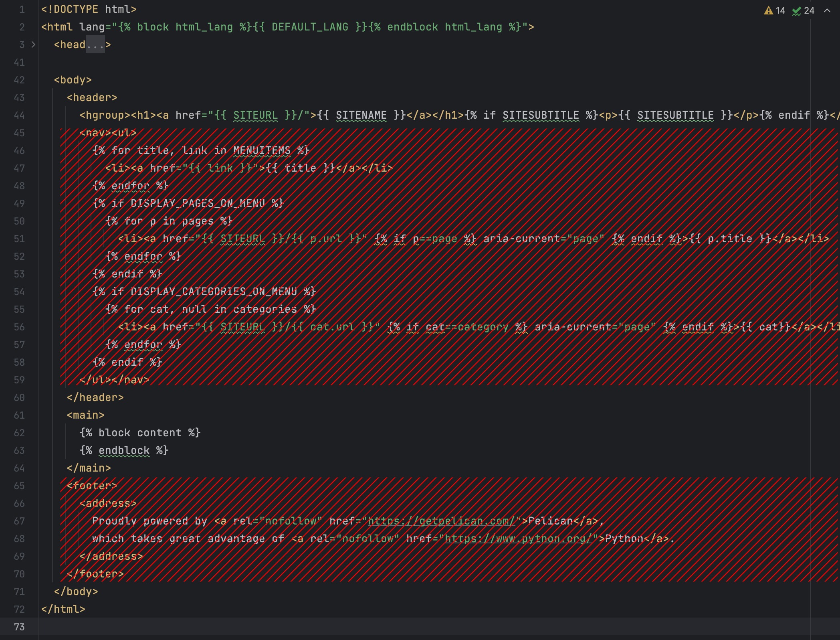This screenshot has width=840, height=640.
Task: Click the word Pelican on line 67
Action: (551, 521)
